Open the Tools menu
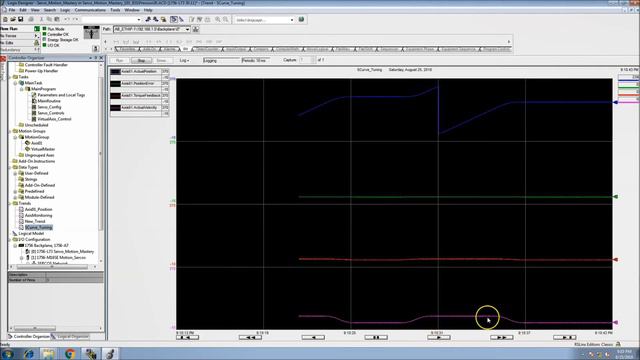This screenshot has width=640, height=360. [x=115, y=10]
